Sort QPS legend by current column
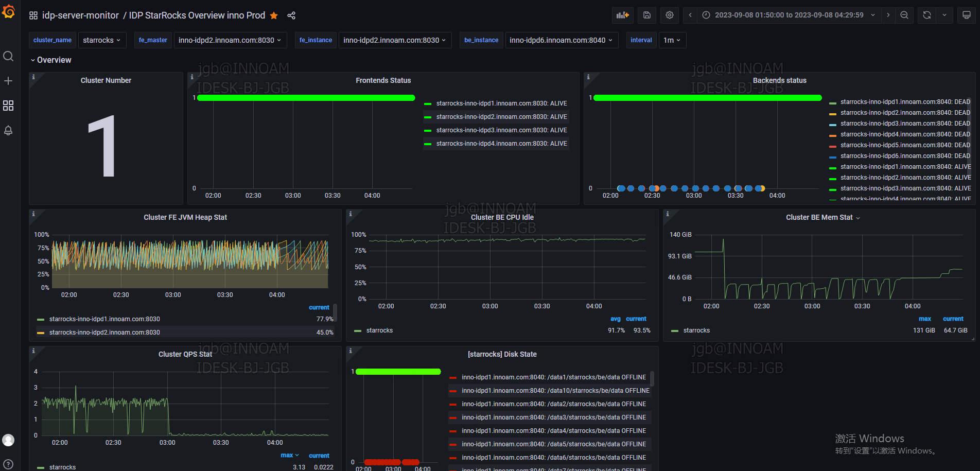The image size is (980, 471). pyautogui.click(x=319, y=456)
